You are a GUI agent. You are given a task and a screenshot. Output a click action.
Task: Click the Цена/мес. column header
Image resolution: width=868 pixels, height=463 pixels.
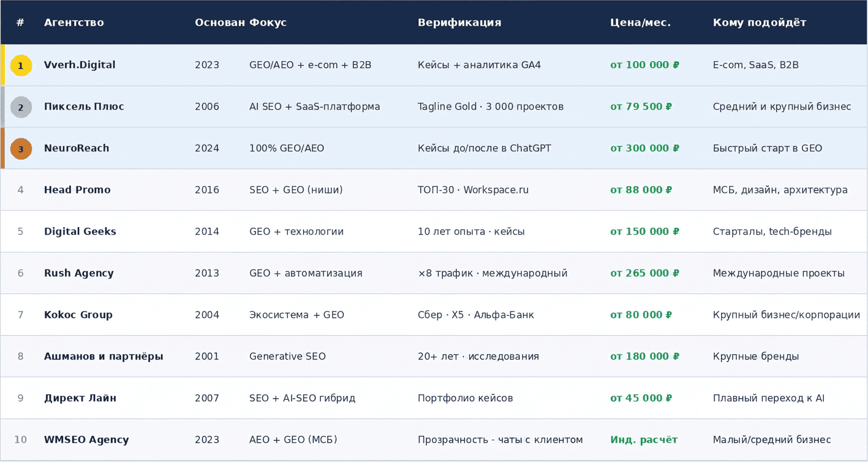pos(640,23)
